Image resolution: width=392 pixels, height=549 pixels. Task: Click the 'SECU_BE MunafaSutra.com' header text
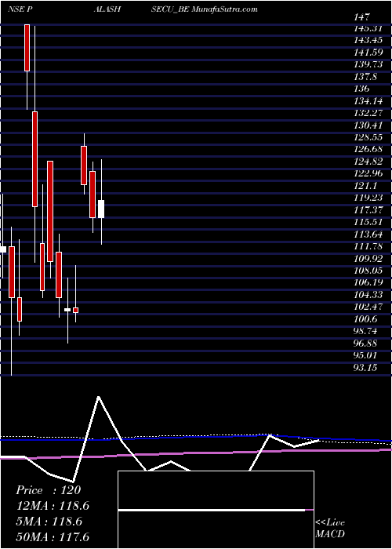click(205, 9)
